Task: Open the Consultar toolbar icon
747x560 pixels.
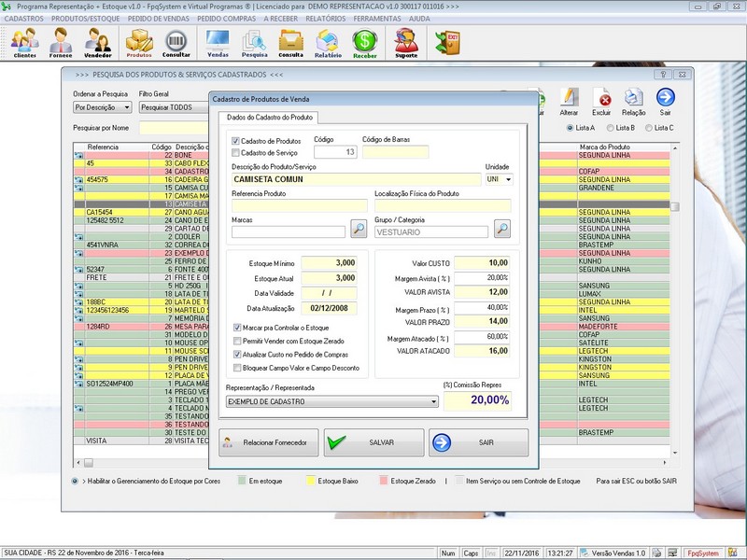Action: 176,42
